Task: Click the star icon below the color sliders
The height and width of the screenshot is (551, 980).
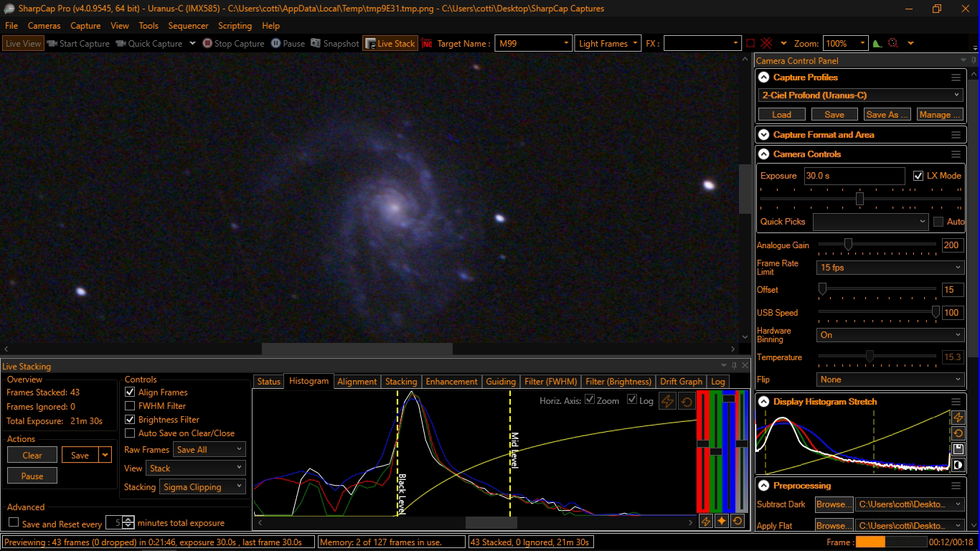Action: click(721, 522)
